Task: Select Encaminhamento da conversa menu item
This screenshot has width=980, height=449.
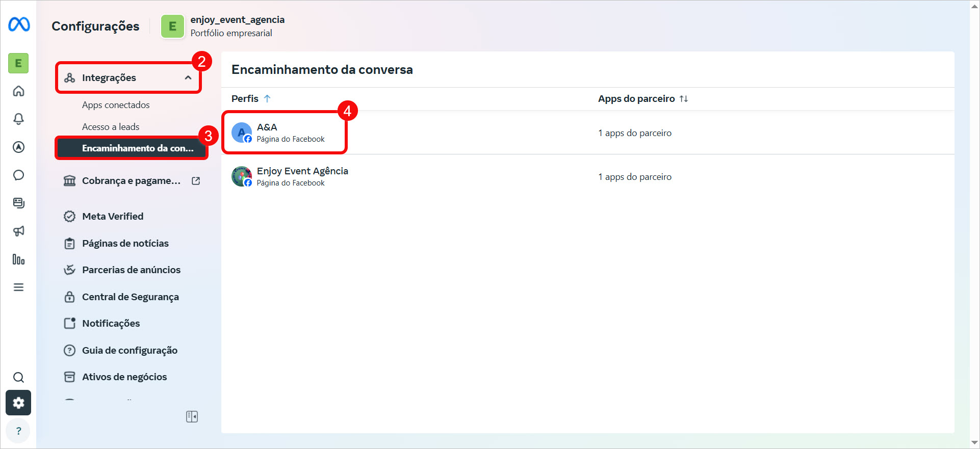Action: 132,148
